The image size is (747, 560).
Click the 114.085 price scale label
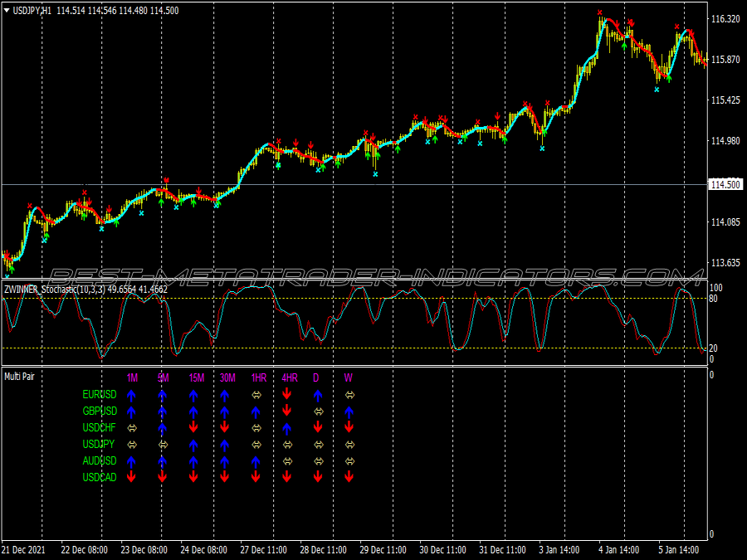tap(725, 222)
